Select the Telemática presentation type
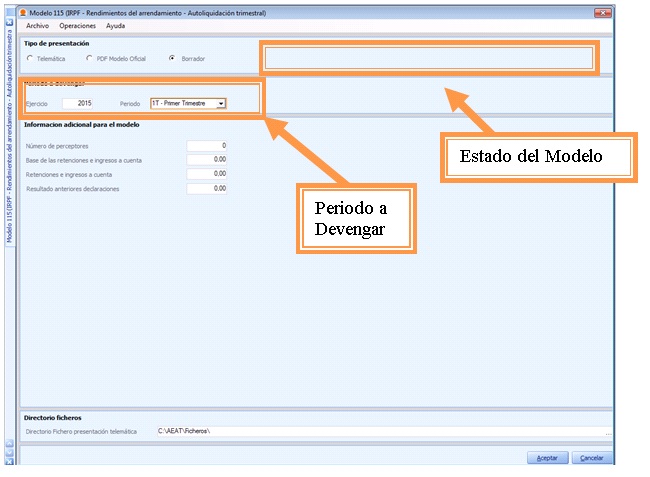Image resolution: width=650 pixels, height=477 pixels. 30,59
